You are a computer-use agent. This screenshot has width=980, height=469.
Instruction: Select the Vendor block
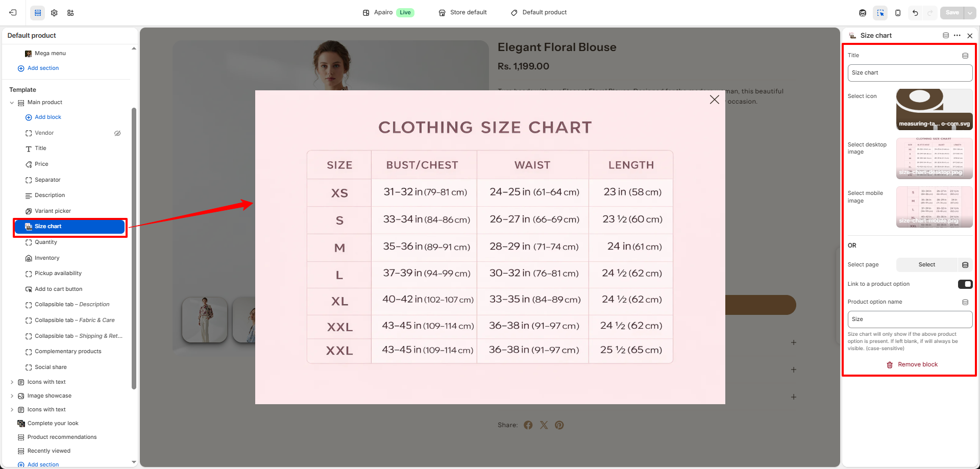pyautogui.click(x=44, y=133)
